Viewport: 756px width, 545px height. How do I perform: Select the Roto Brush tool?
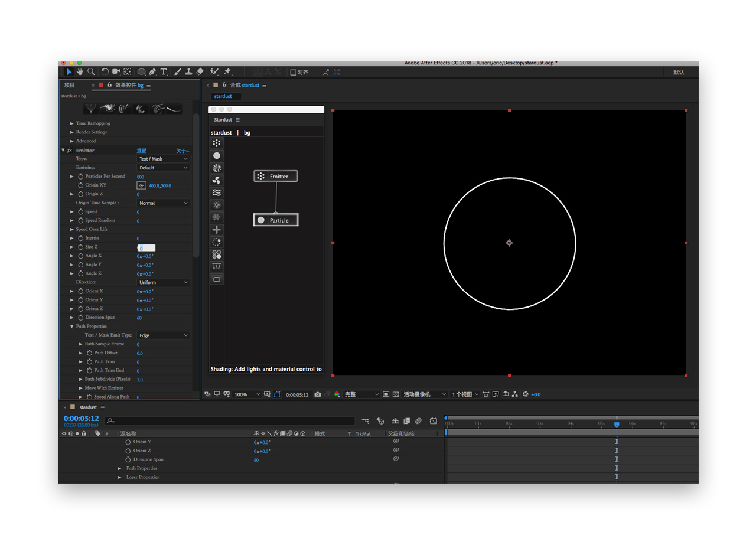(214, 71)
